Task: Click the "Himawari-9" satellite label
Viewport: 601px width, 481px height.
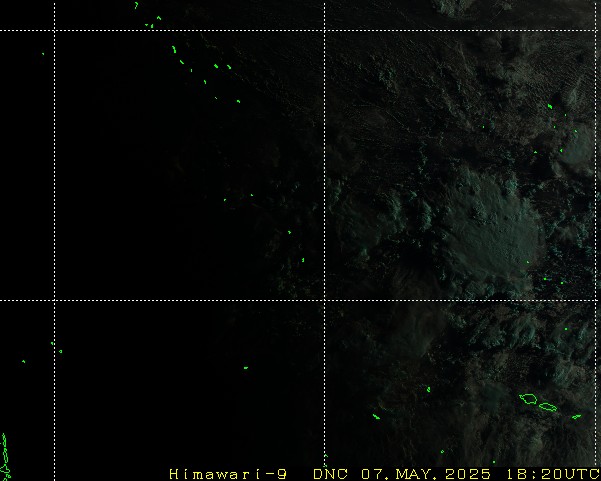Action: tap(228, 474)
